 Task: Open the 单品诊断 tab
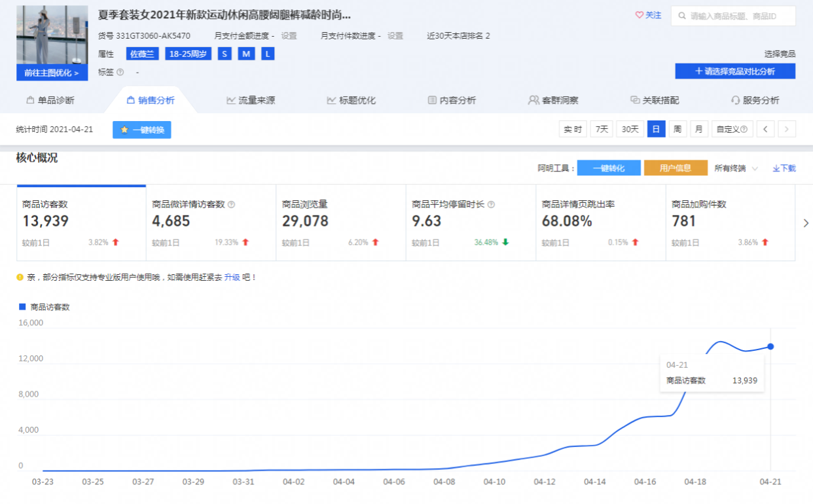(x=50, y=100)
